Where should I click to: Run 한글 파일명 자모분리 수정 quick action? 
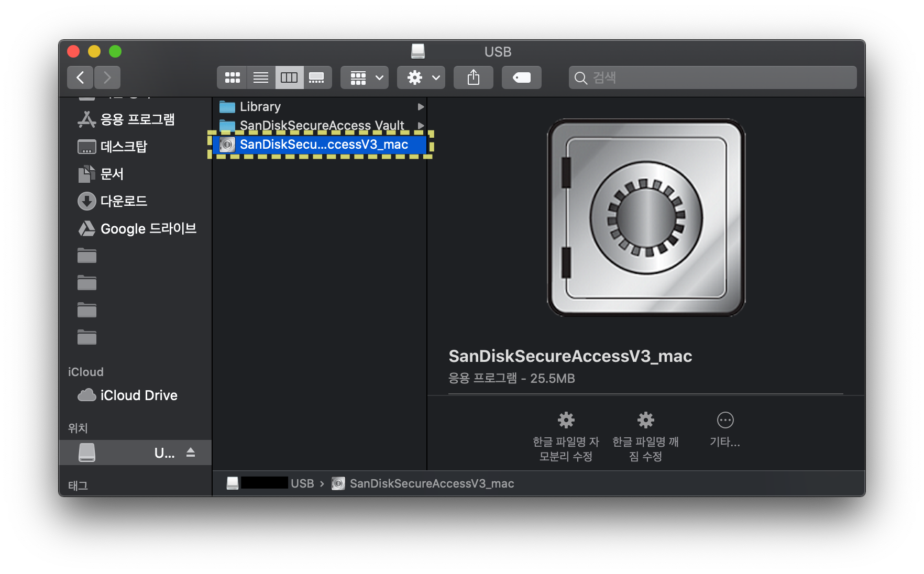click(x=566, y=436)
